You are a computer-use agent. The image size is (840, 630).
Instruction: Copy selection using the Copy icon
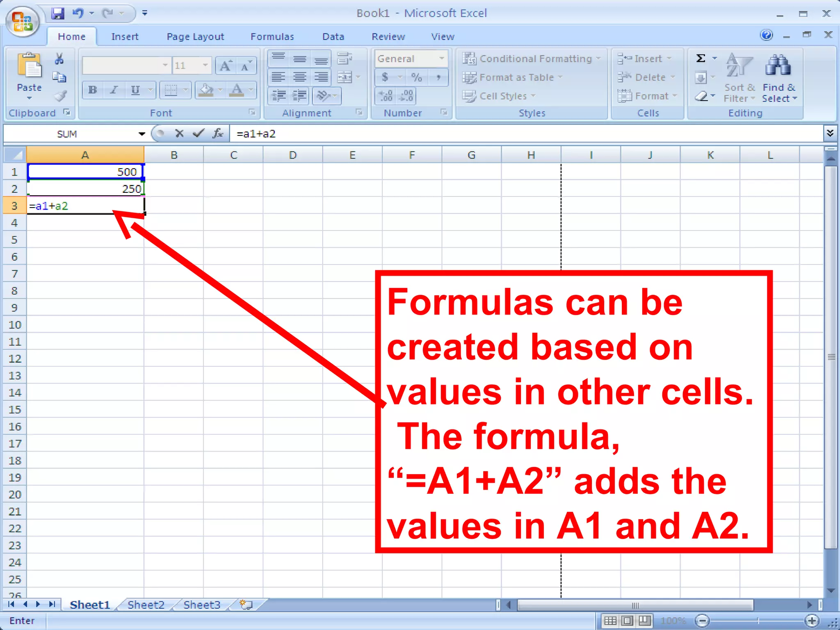[59, 77]
